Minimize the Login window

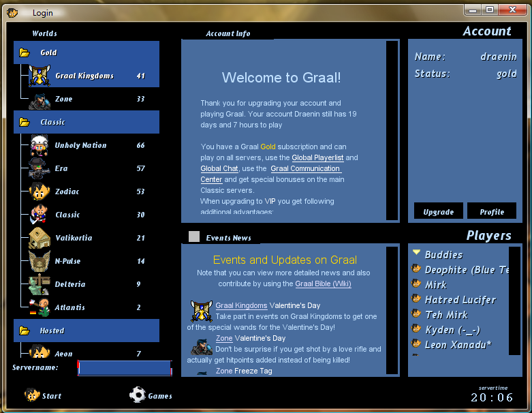point(473,10)
